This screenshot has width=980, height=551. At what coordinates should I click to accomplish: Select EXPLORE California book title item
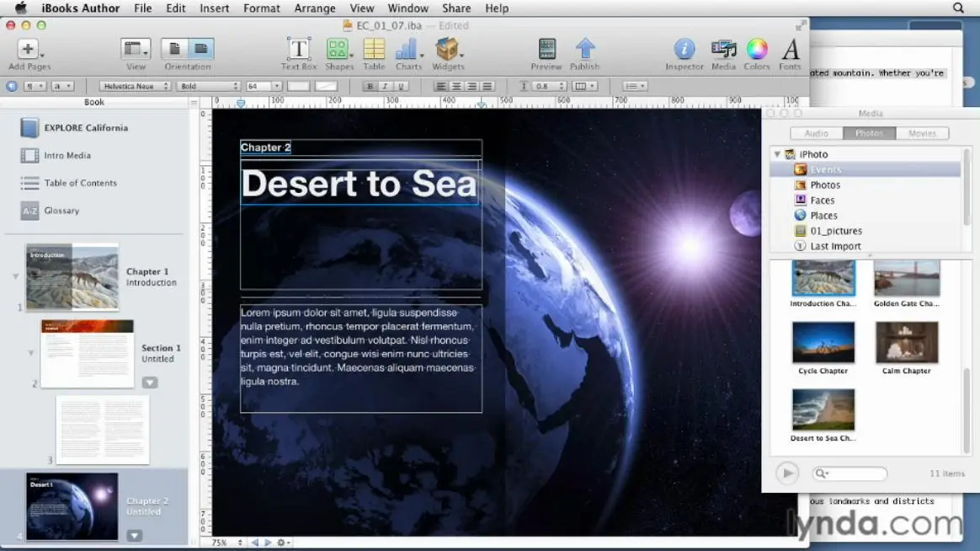tap(86, 127)
